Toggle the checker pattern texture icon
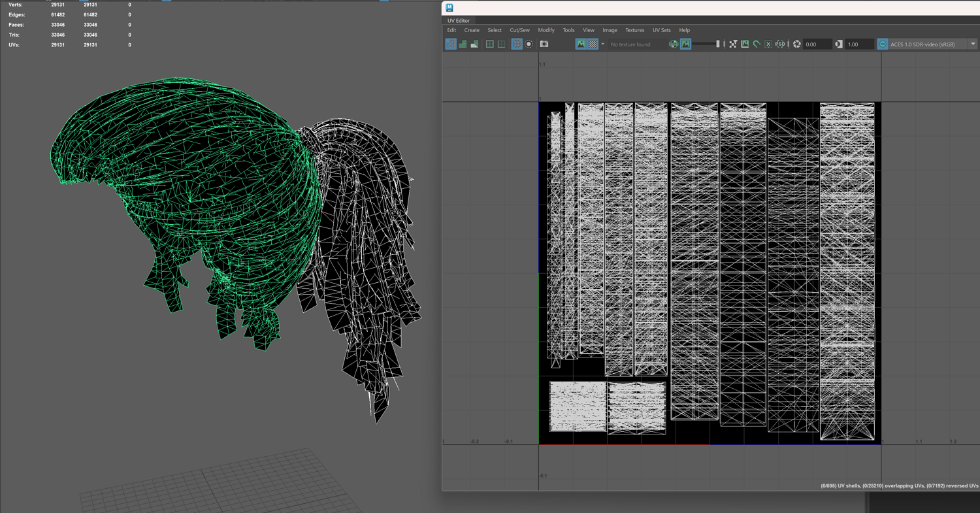 pyautogui.click(x=592, y=44)
